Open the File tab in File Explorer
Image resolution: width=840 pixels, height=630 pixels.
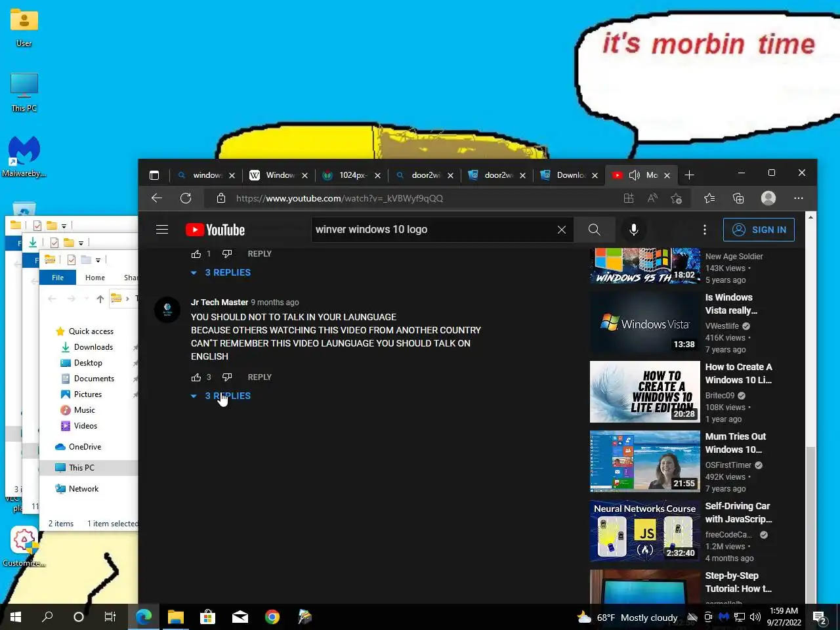tap(58, 278)
